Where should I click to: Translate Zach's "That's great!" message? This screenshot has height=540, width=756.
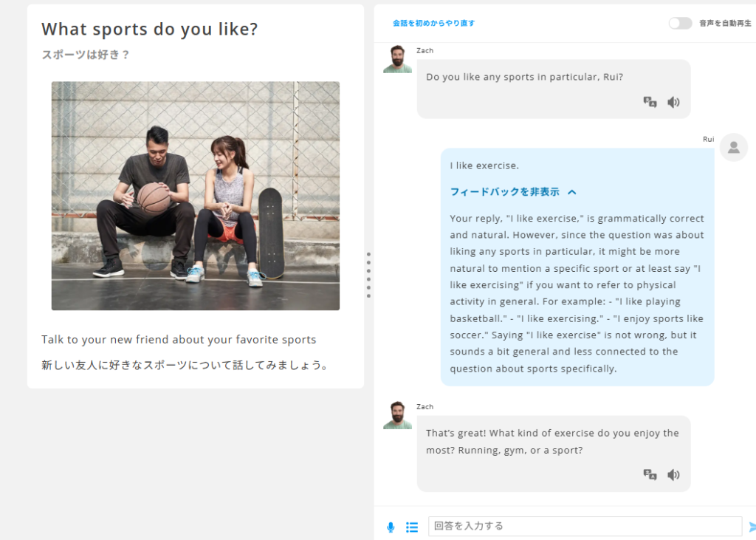coord(650,474)
